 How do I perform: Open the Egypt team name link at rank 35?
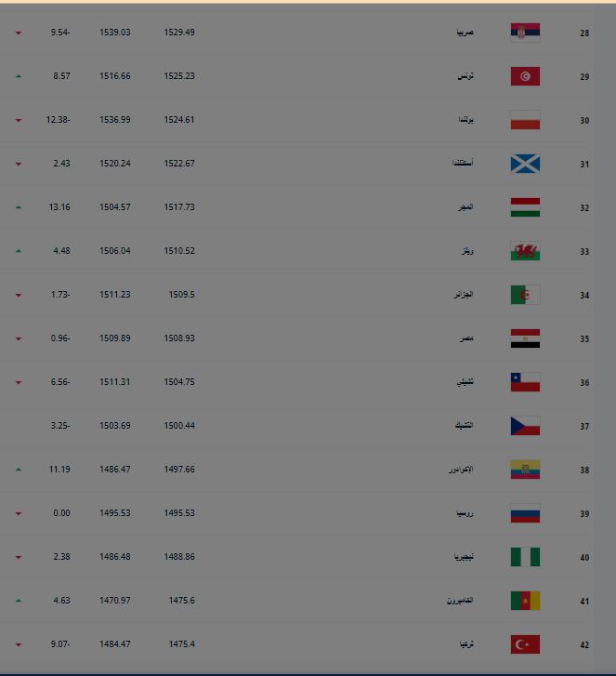click(466, 338)
